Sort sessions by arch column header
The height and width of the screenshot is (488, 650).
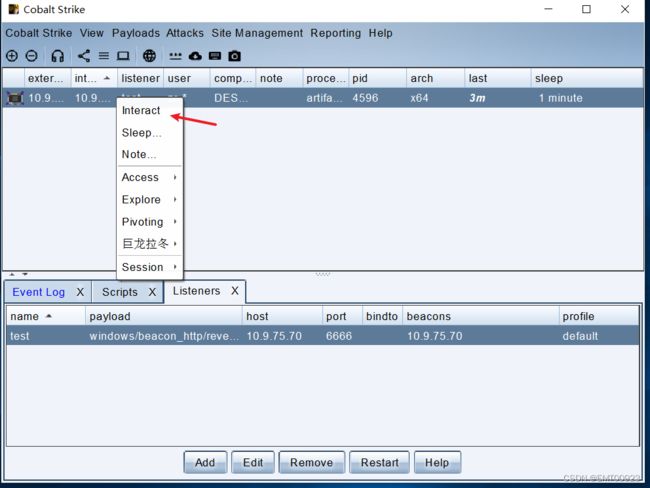pyautogui.click(x=435, y=78)
